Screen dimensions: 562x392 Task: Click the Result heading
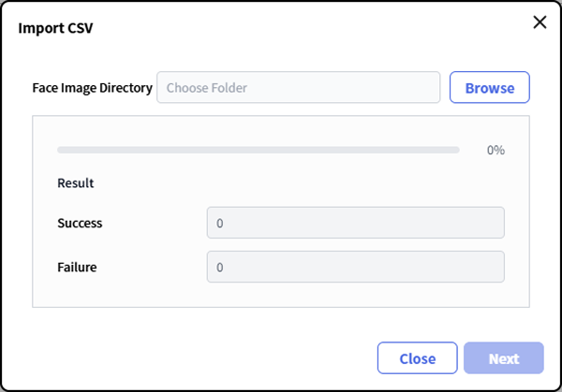tap(76, 183)
